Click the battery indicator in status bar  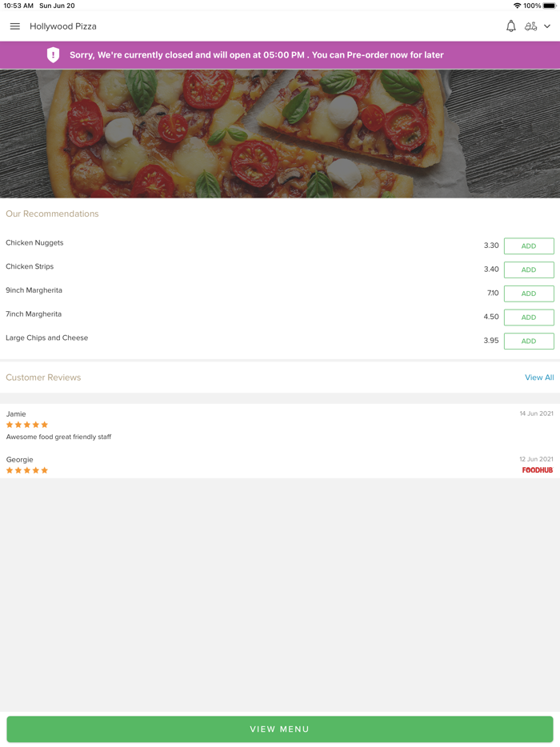(549, 5)
